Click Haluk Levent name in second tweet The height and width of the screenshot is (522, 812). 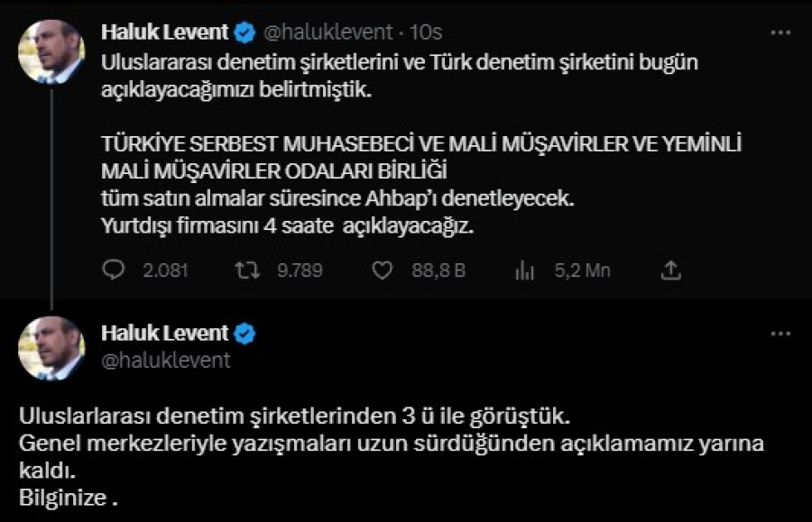pos(165,334)
